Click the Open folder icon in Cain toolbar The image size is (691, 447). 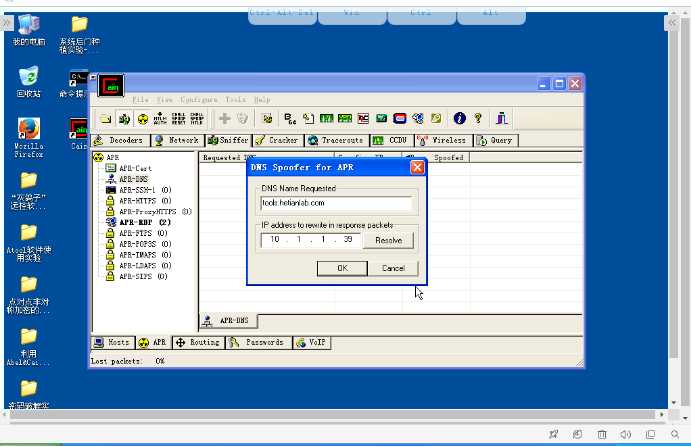(106, 119)
